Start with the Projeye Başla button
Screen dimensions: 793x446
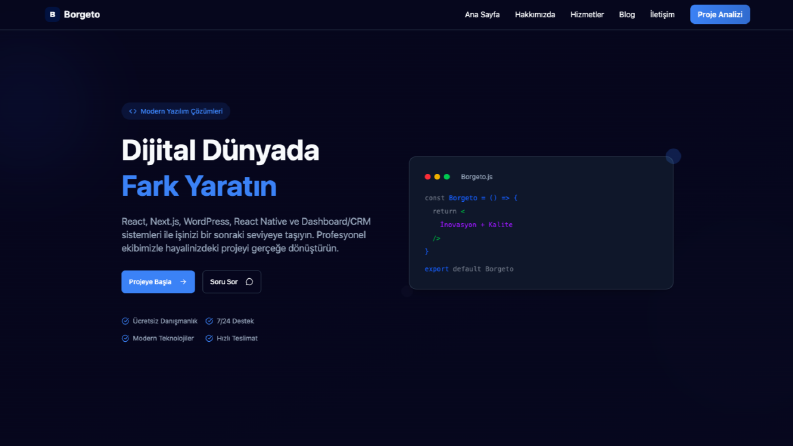(x=158, y=282)
